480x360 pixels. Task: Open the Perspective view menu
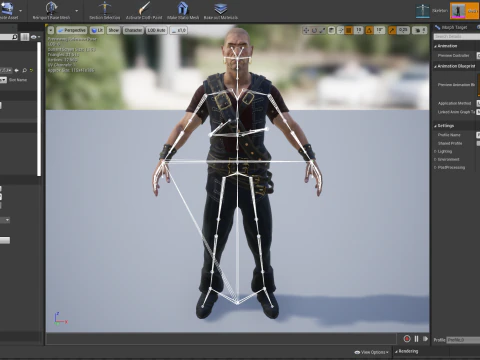click(72, 30)
